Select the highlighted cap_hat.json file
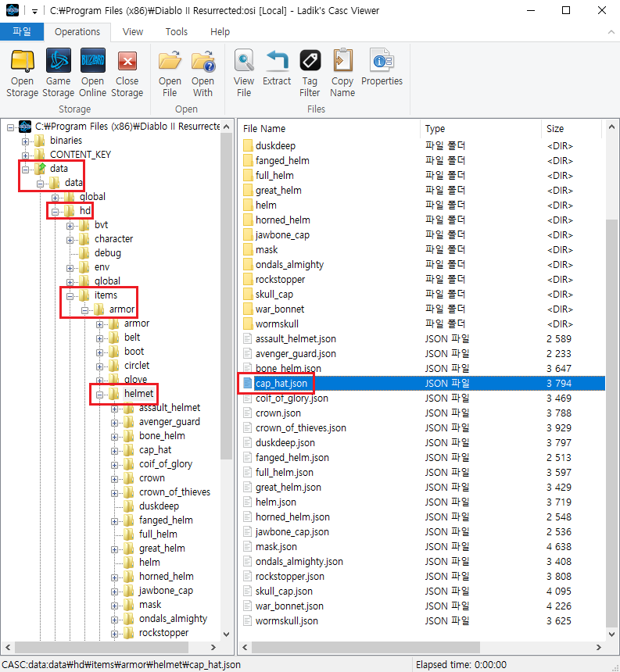The image size is (620, 672). (281, 383)
